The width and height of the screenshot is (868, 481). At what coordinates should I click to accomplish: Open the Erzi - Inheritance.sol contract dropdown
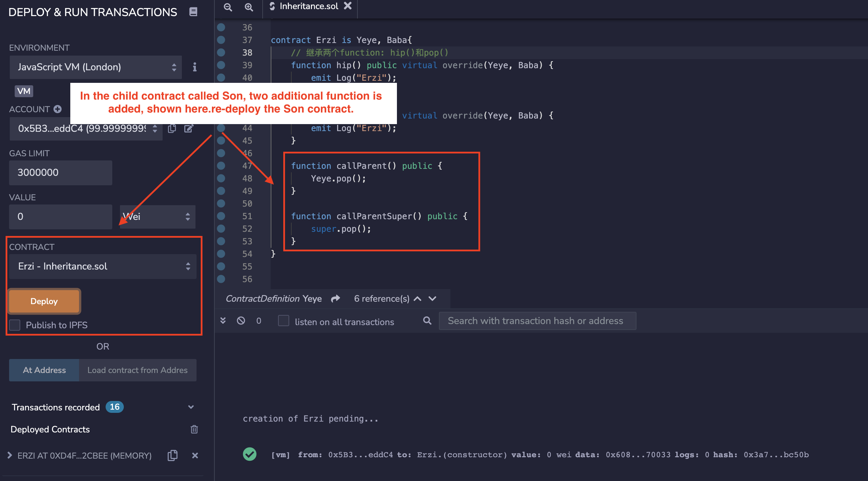click(x=103, y=266)
